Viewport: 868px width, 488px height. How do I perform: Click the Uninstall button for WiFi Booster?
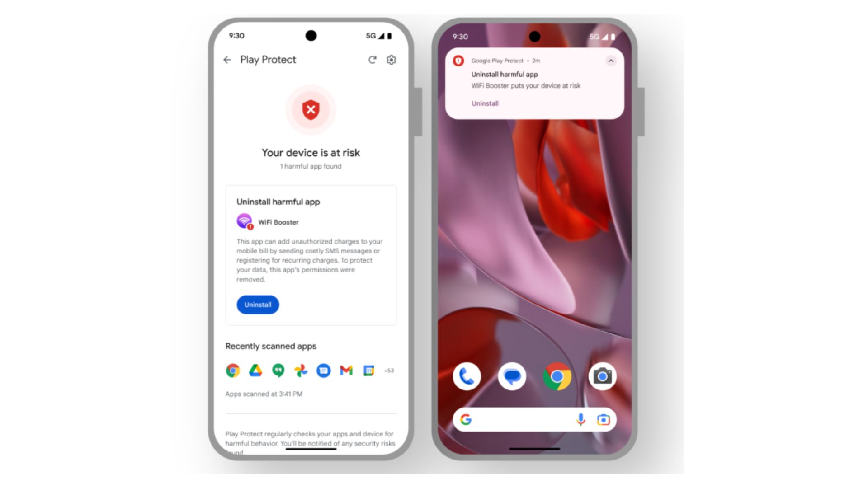click(258, 305)
